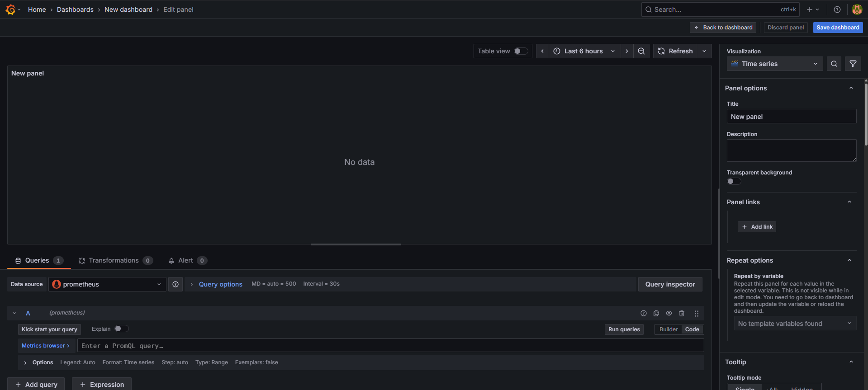Click the Grafana logo icon
The height and width of the screenshot is (390, 868).
pos(10,9)
